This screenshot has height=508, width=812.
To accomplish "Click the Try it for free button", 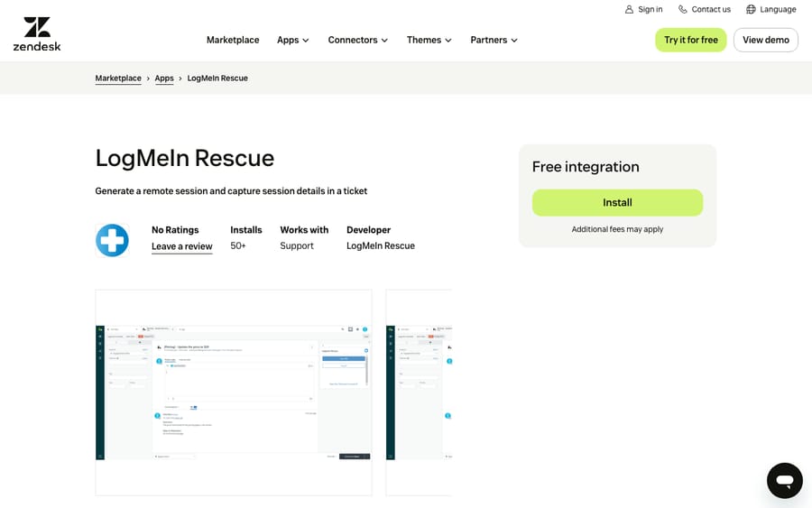I will [691, 40].
